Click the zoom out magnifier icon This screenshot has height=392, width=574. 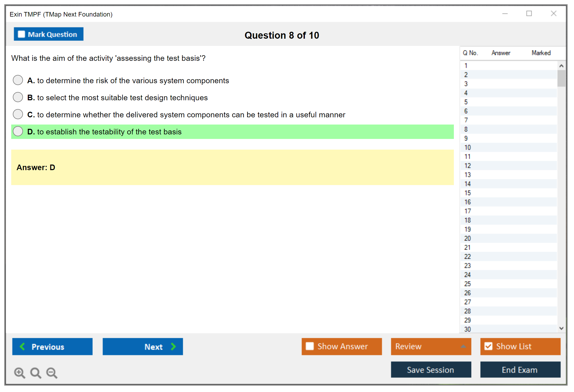[x=52, y=372]
